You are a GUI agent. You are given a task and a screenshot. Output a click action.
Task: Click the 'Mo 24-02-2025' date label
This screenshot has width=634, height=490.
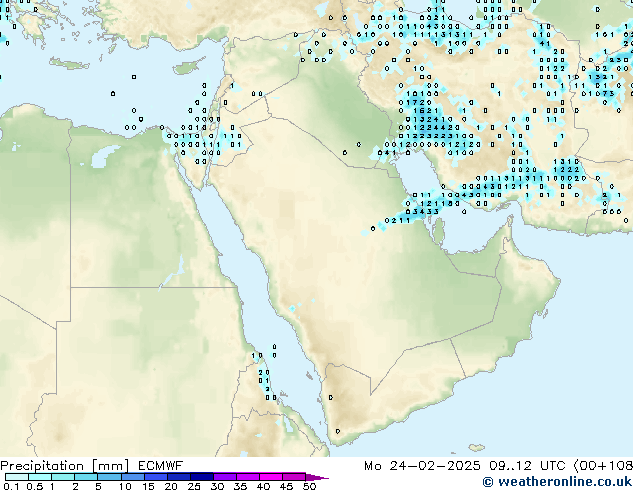pos(423,466)
